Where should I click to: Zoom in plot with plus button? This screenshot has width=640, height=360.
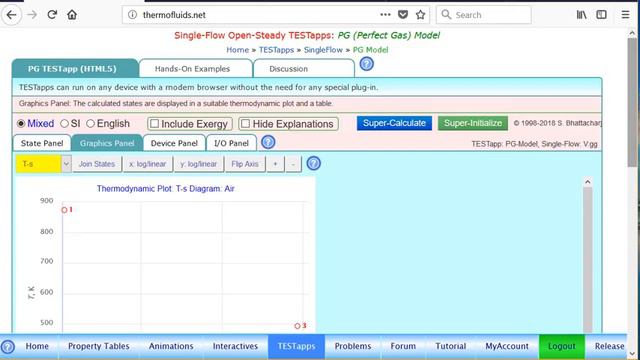(x=276, y=164)
